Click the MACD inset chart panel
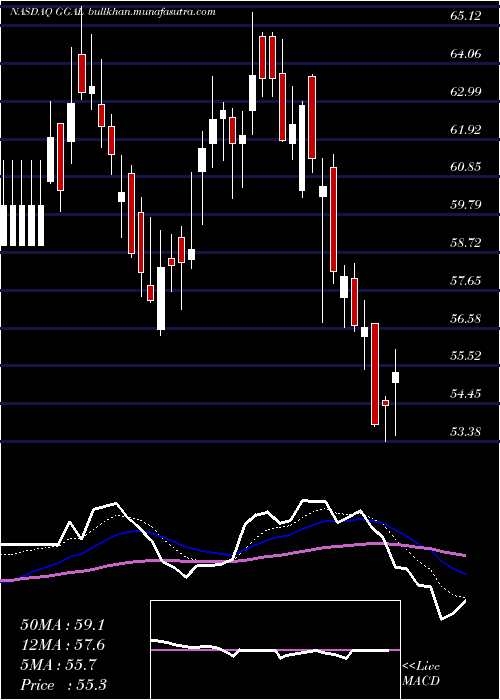Viewport: 500px width, 700px height. point(275,650)
